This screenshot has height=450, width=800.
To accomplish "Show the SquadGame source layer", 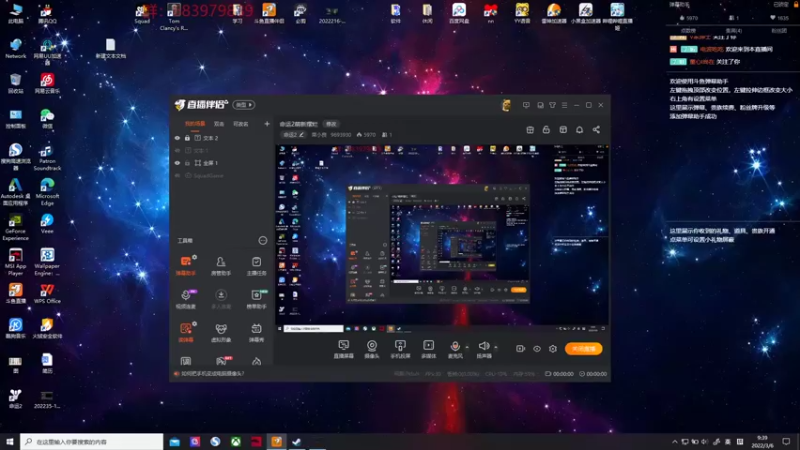I will click(x=178, y=176).
